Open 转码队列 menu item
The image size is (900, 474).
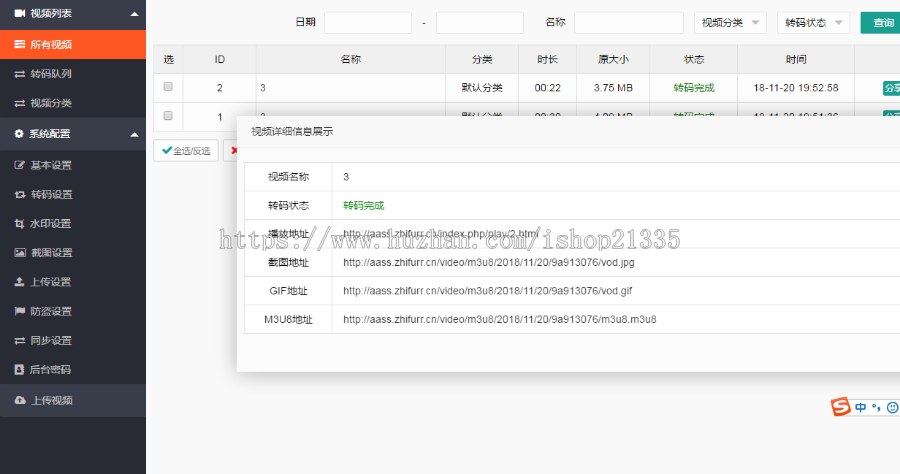coord(73,74)
